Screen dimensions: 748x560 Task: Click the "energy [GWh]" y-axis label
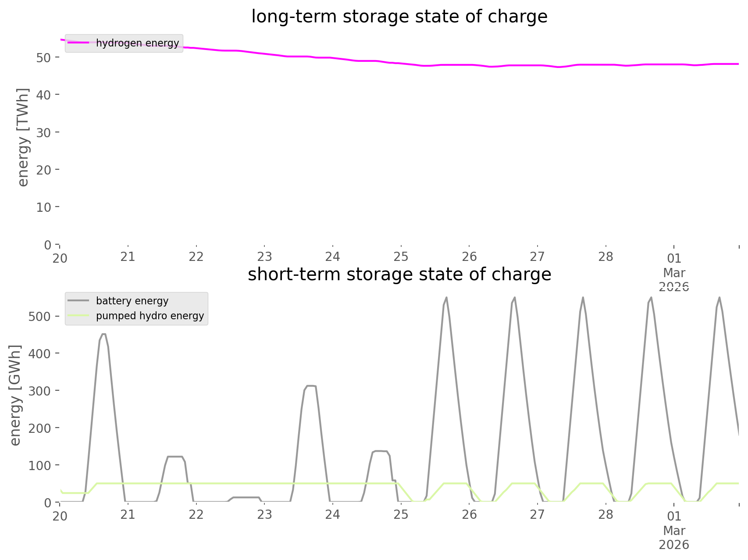pos(15,395)
